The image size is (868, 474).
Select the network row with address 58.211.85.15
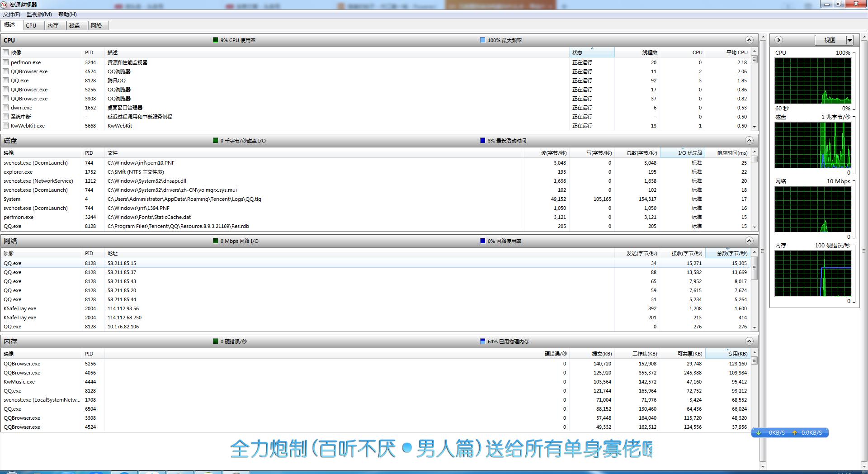pos(375,263)
